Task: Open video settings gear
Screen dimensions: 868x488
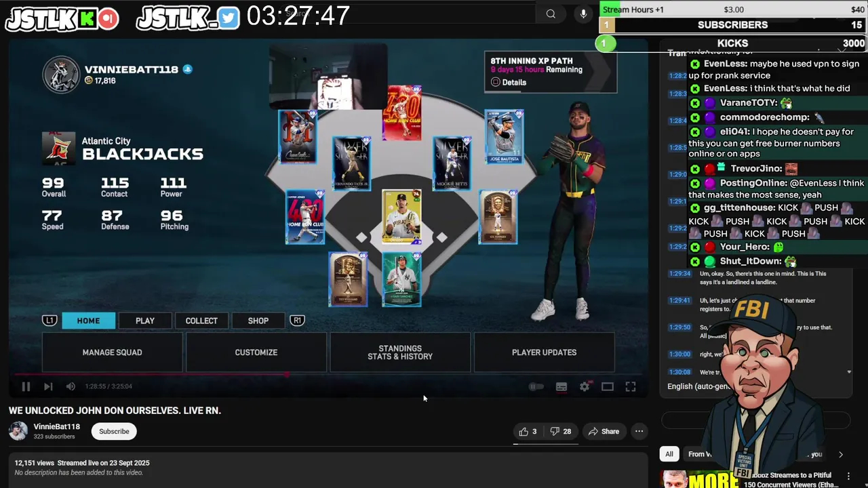Action: point(585,386)
